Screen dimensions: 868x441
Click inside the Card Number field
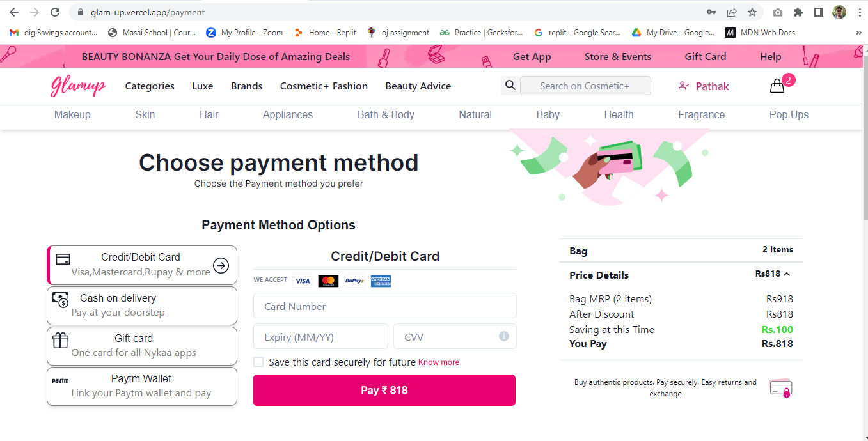pyautogui.click(x=384, y=306)
